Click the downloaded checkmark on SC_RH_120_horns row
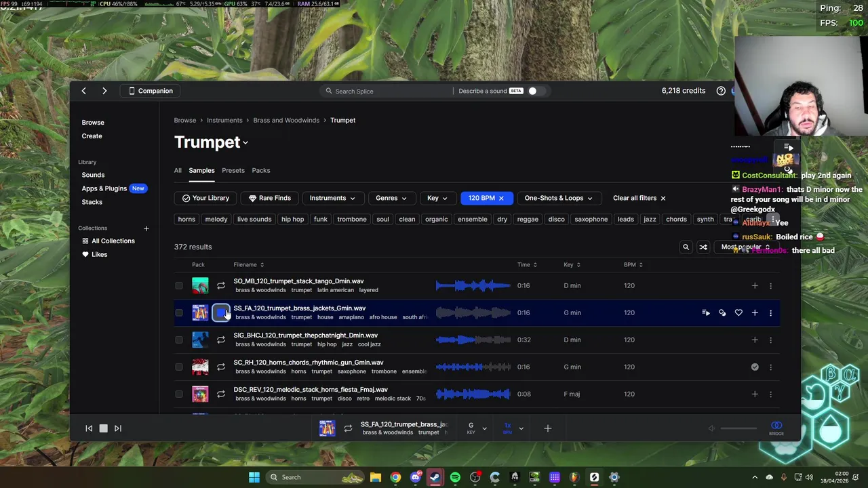The image size is (868, 488). point(755,367)
